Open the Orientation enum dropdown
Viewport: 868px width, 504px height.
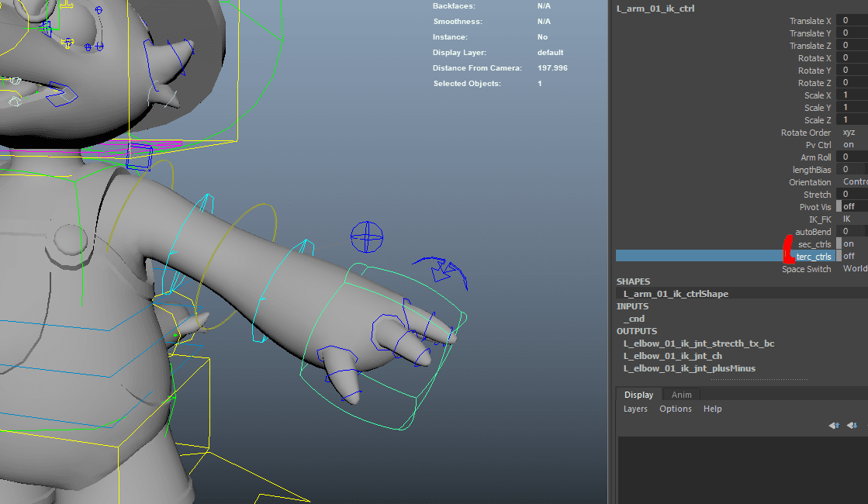(x=852, y=182)
